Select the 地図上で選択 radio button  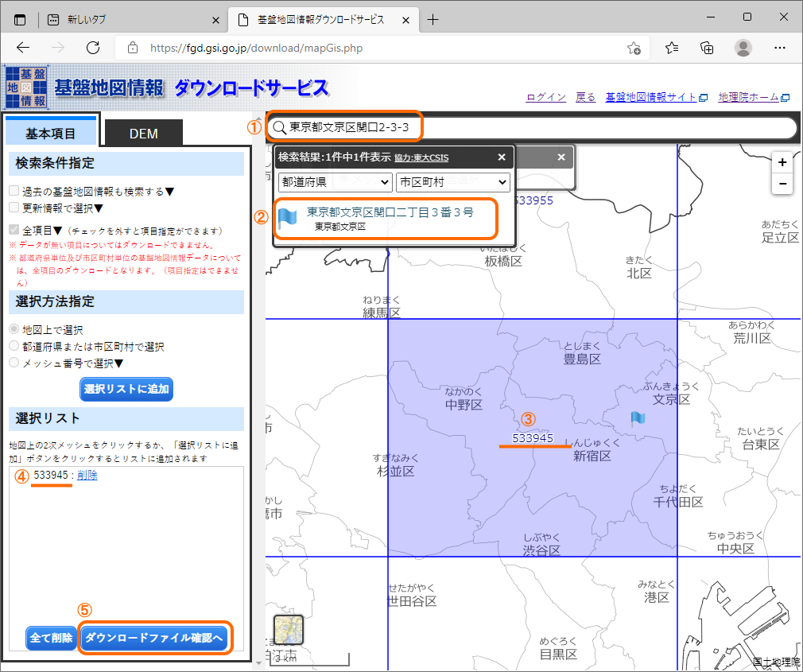coord(14,329)
